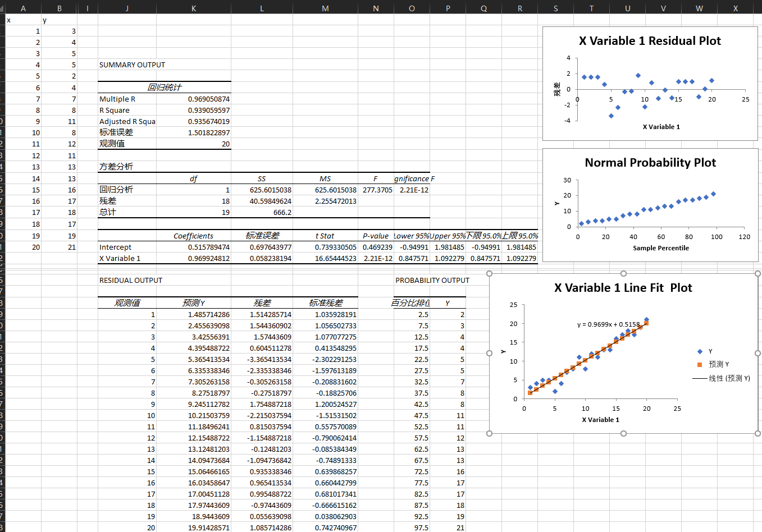Select the X Variable 1 Residual Plot title

[x=650, y=41]
